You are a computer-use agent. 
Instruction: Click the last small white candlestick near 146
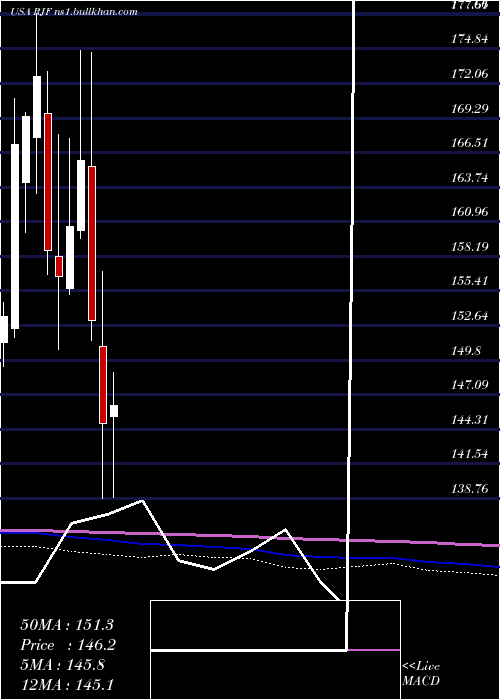coord(114,411)
